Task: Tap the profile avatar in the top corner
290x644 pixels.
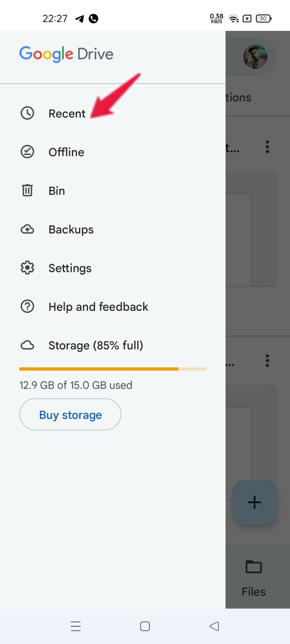Action: point(255,57)
